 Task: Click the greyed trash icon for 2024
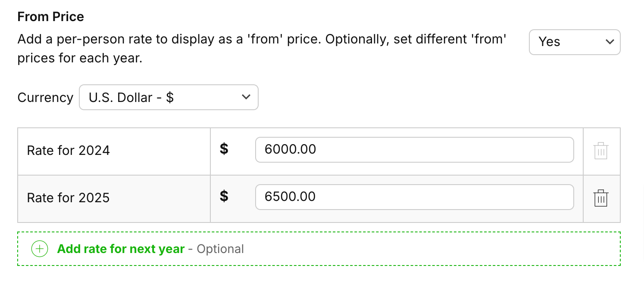[x=601, y=151]
